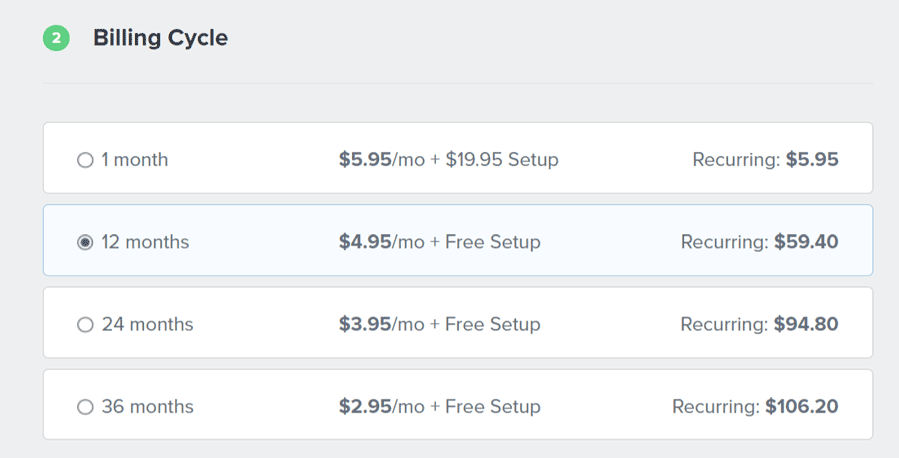The height and width of the screenshot is (458, 899).
Task: Select the 1 month radio button
Action: 85,160
